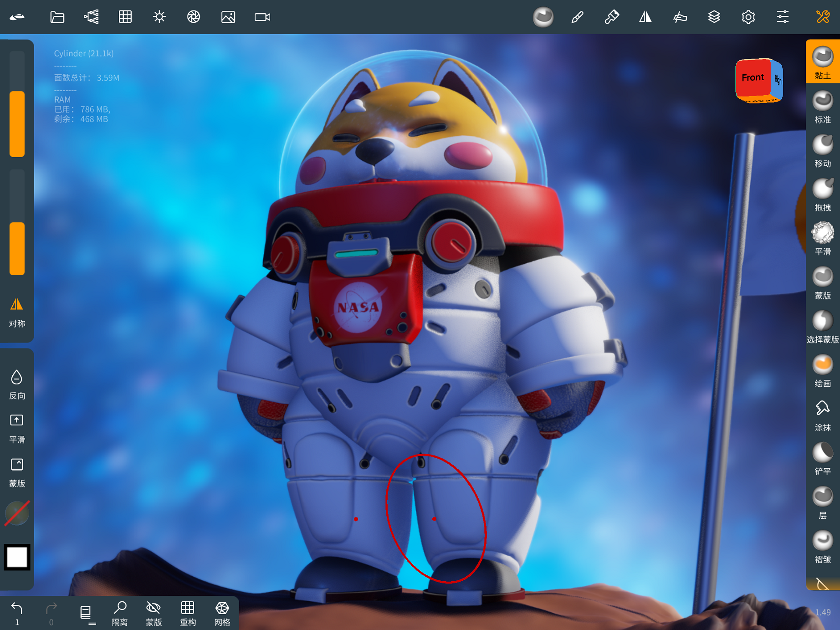Toggle mask visibility with the eye icon
Screen dimensions: 840x630
[154, 607]
